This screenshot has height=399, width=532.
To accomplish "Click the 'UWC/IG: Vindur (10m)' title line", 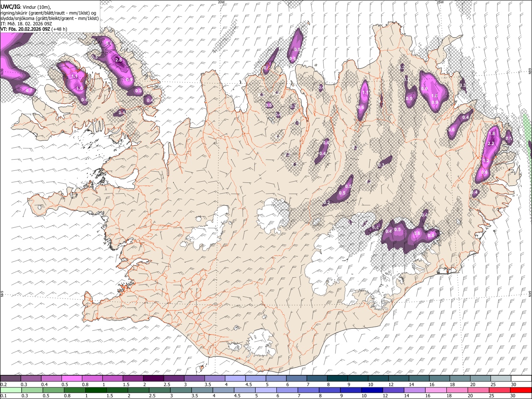I will coord(25,7).
